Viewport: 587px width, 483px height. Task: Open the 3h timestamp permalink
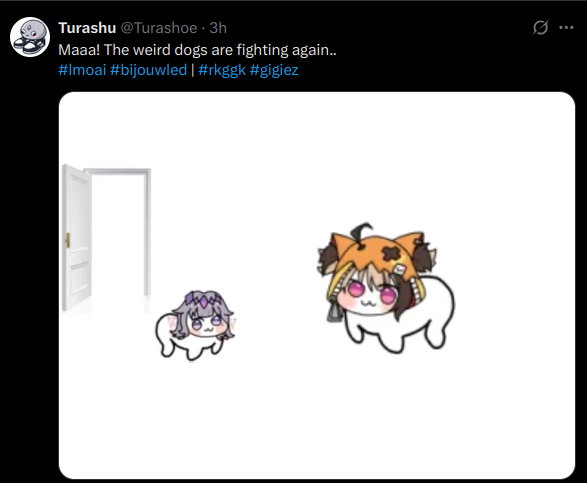pos(218,28)
